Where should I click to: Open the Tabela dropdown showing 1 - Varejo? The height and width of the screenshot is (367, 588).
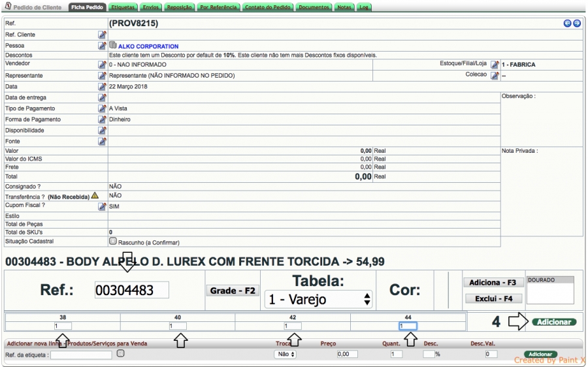coord(318,300)
